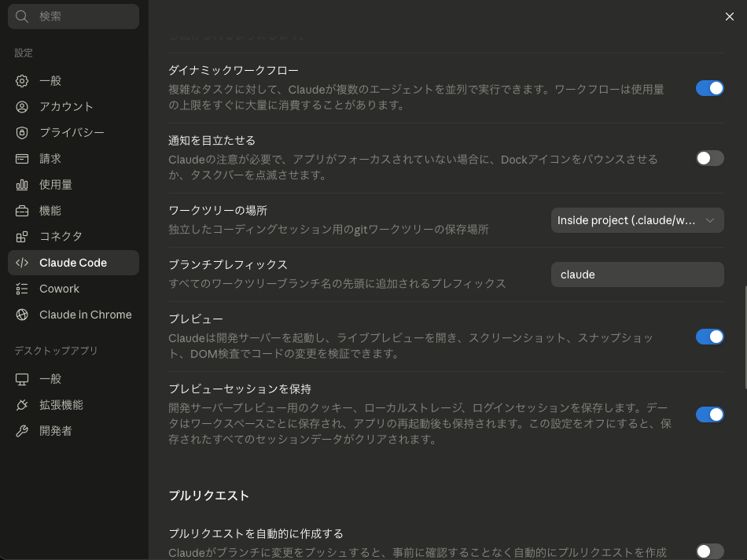Click description すべてのワークツリーブランチ名の先頭に追加されるプレフィックス
The image size is (747, 560).
[337, 284]
